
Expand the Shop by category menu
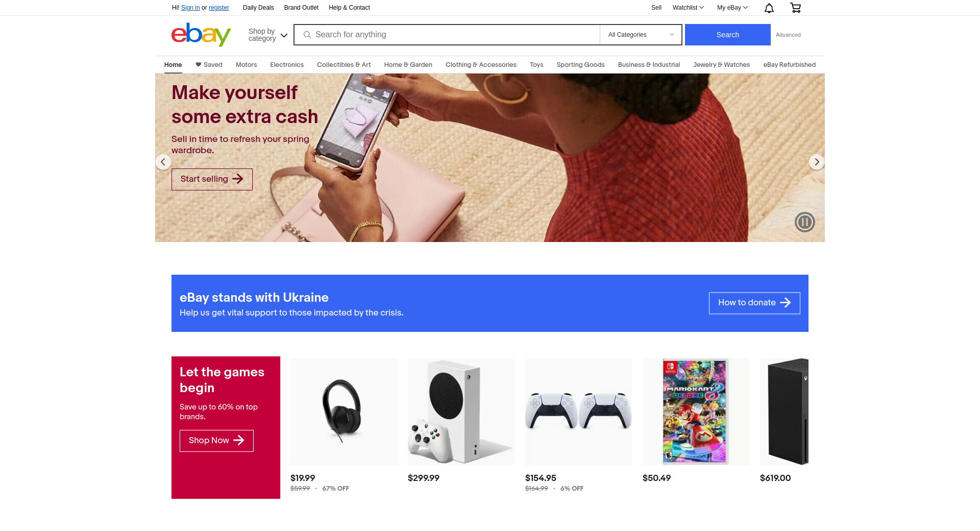pyautogui.click(x=268, y=35)
